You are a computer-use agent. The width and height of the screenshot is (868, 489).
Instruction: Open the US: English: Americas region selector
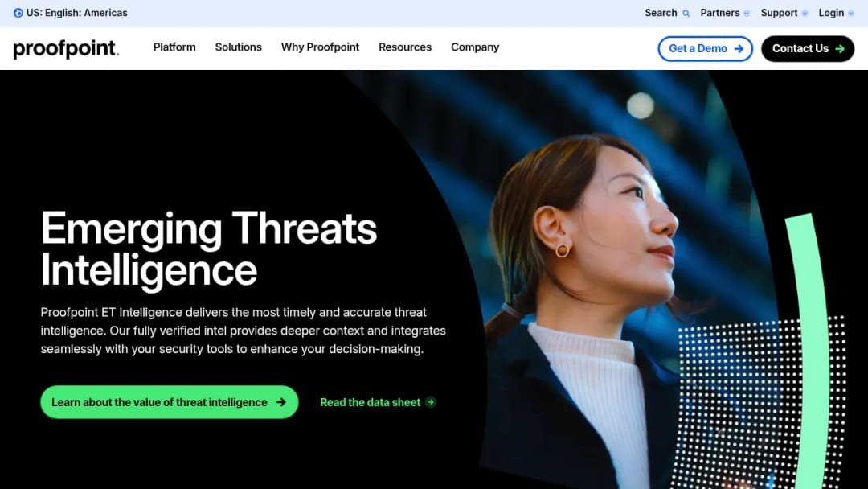click(x=71, y=13)
